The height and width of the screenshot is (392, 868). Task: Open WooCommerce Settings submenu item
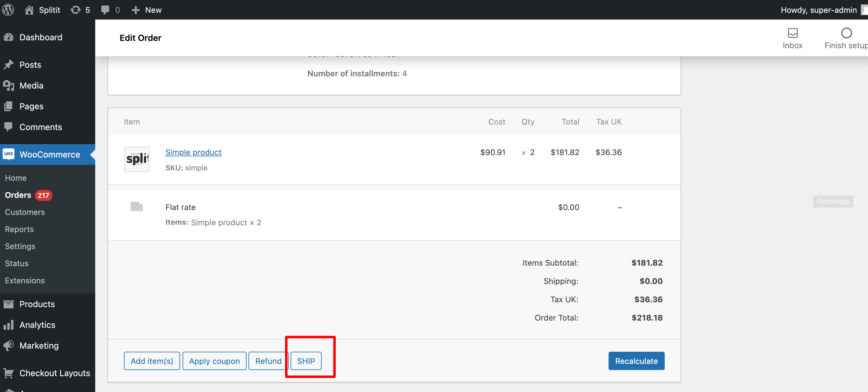click(x=20, y=246)
